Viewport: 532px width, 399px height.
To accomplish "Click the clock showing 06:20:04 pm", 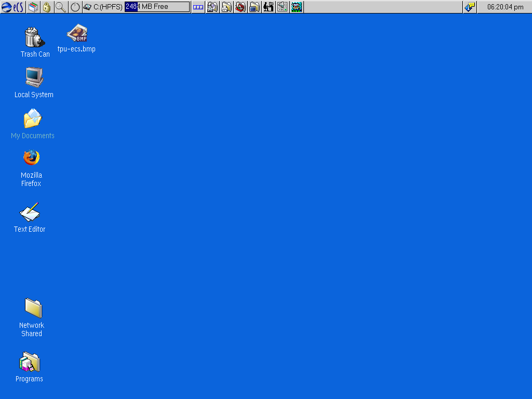I will coord(504,7).
